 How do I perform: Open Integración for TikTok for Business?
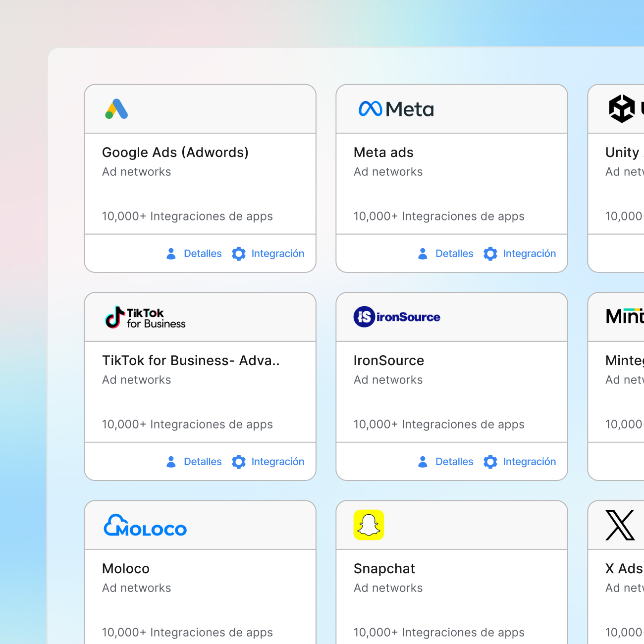(x=278, y=462)
